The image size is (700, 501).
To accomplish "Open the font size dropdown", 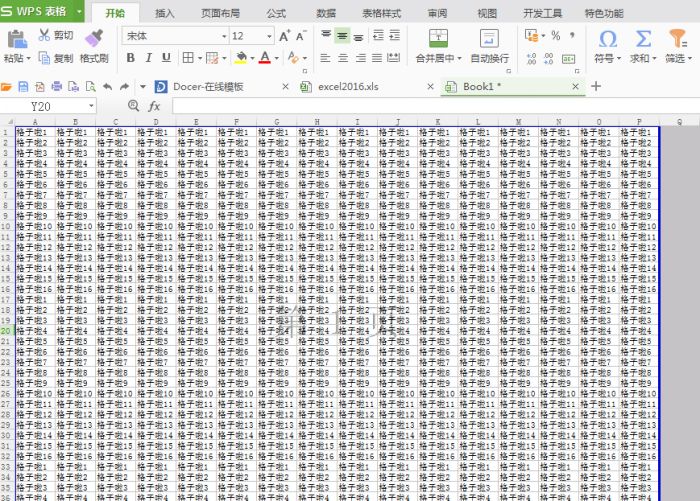I will coord(269,36).
